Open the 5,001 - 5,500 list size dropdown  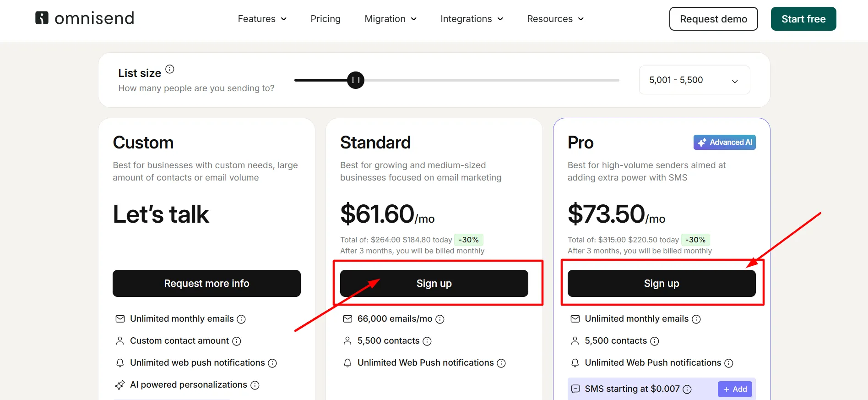694,80
